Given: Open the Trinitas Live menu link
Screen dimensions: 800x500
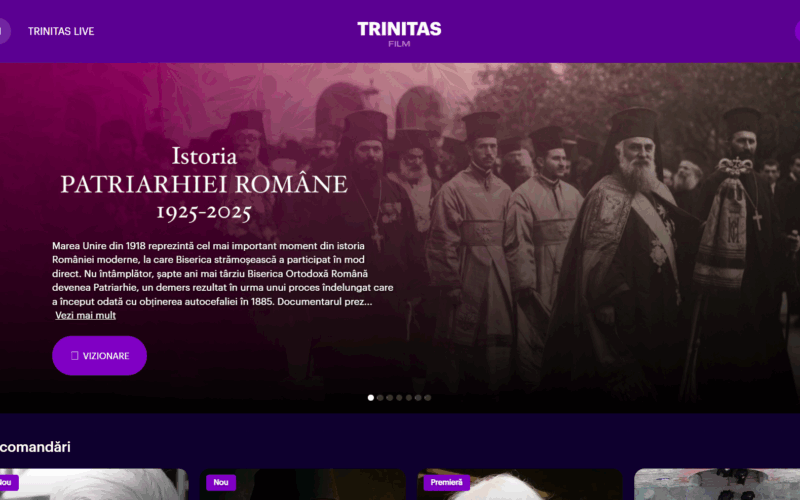Looking at the screenshot, I should coord(61,31).
